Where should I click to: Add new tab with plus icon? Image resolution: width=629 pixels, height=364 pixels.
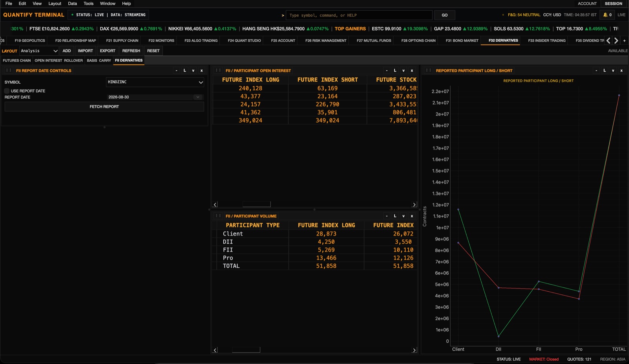point(624,40)
